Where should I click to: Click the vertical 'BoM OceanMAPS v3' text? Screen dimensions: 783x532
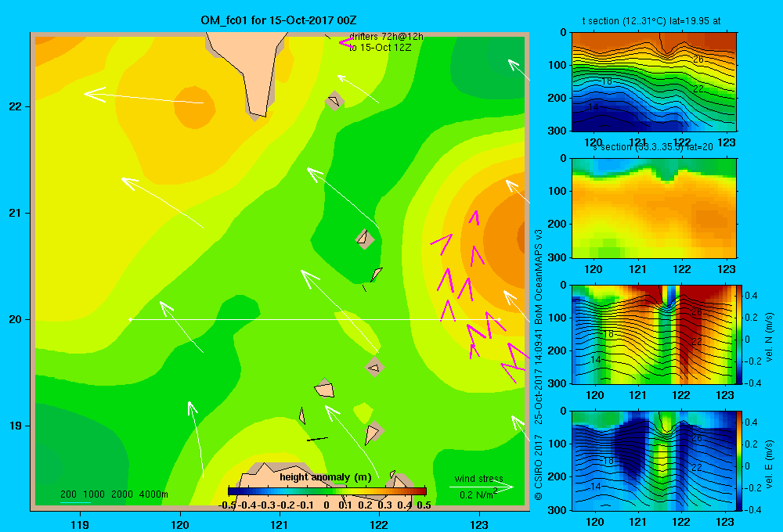coord(539,276)
